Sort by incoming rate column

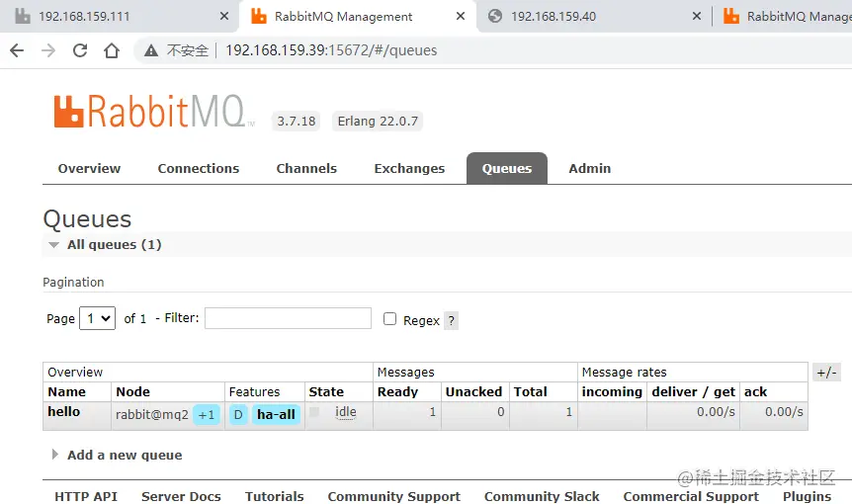(612, 391)
